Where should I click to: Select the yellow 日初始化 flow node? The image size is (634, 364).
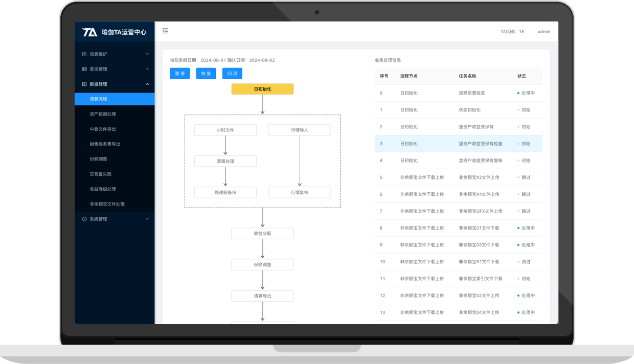[x=262, y=89]
